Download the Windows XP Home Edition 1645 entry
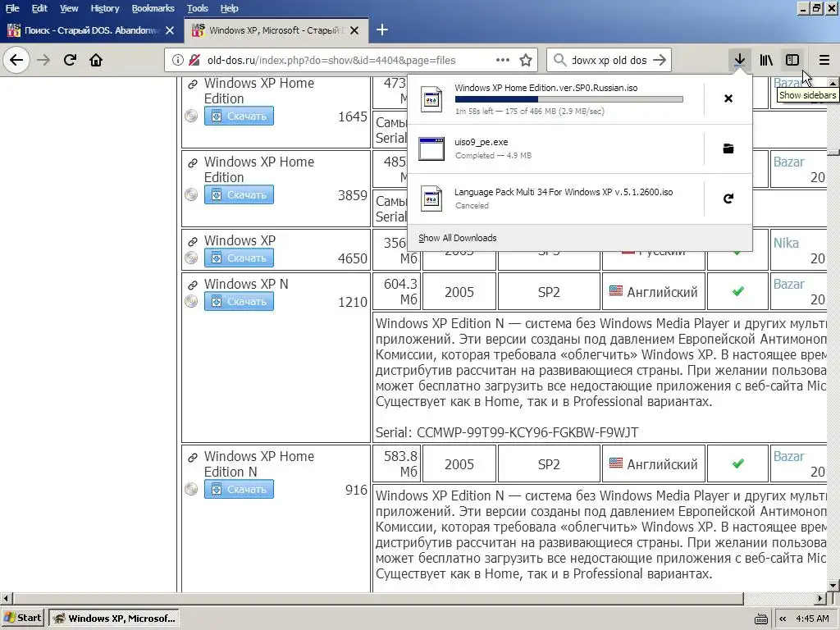 coord(239,116)
